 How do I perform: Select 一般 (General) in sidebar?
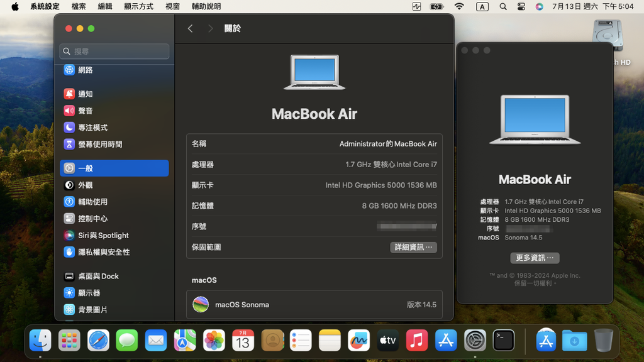pyautogui.click(x=114, y=168)
